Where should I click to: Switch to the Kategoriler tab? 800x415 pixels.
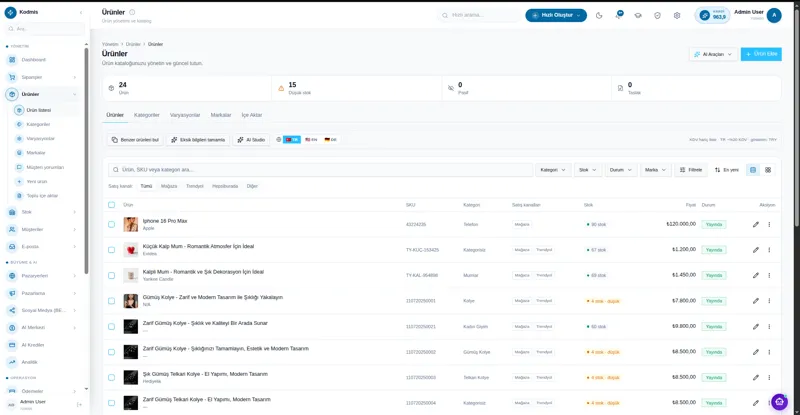tap(146, 115)
